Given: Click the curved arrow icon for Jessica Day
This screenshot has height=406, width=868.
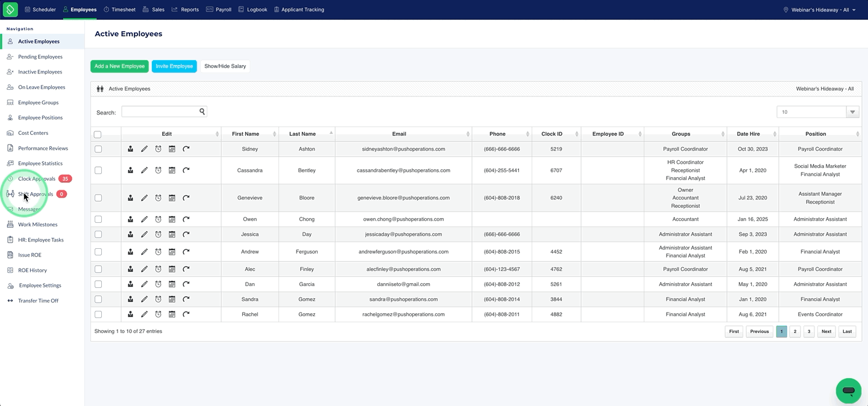Looking at the screenshot, I should [x=186, y=234].
